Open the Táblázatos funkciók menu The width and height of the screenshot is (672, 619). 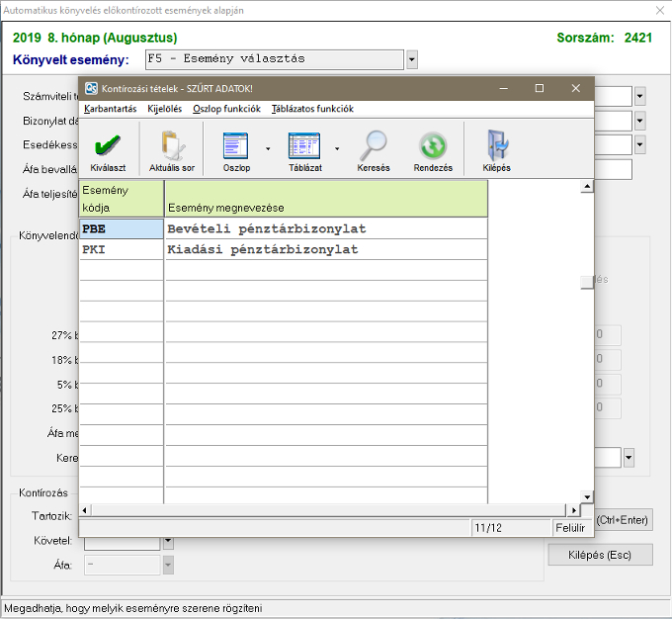pos(312,109)
